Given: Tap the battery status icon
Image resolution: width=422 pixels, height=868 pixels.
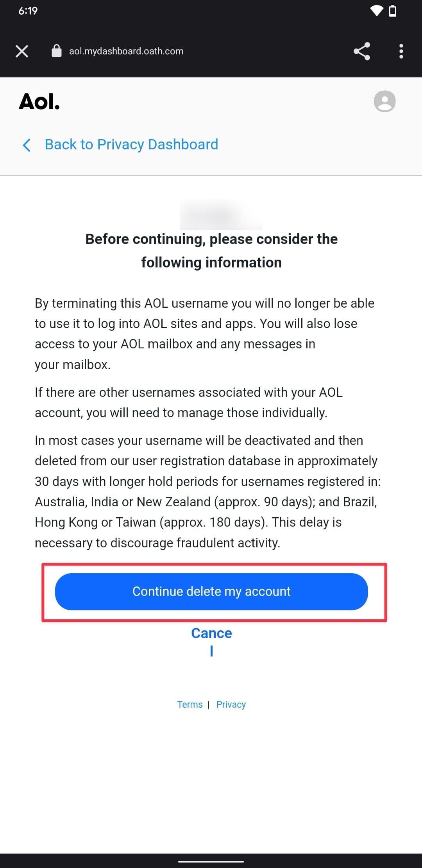Looking at the screenshot, I should (x=393, y=11).
